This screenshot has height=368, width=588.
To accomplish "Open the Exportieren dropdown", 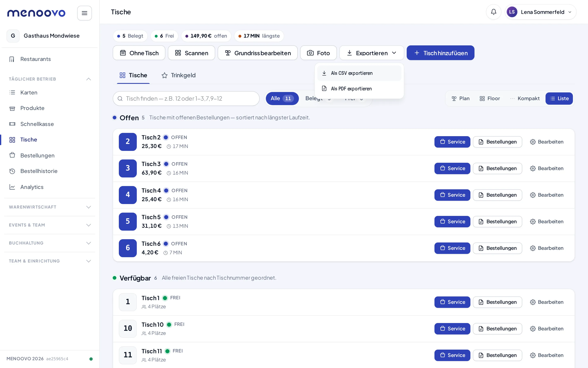I will point(372,53).
